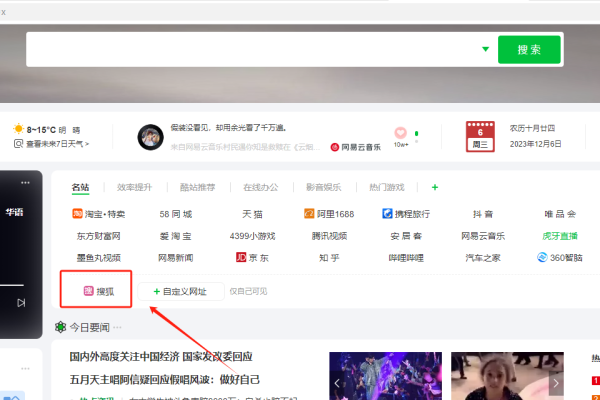
Task: Open the 网易新闻 site link
Action: coord(176,258)
